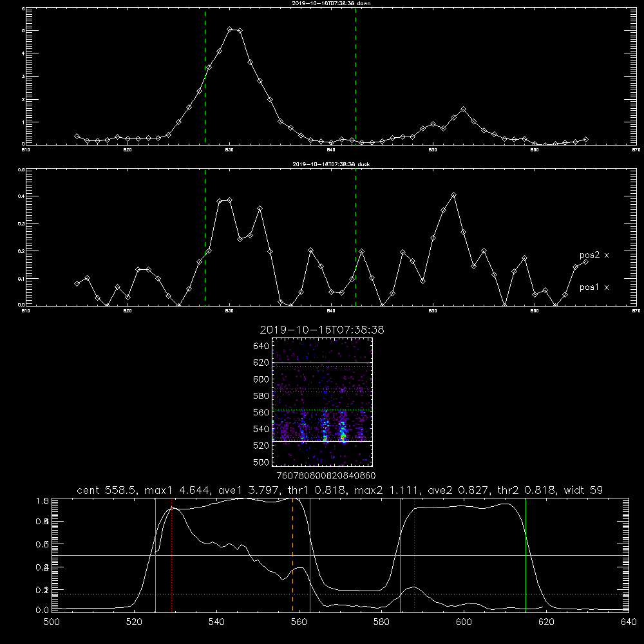
Task: Click the green vertical line near 585
Action: [x=400, y=555]
